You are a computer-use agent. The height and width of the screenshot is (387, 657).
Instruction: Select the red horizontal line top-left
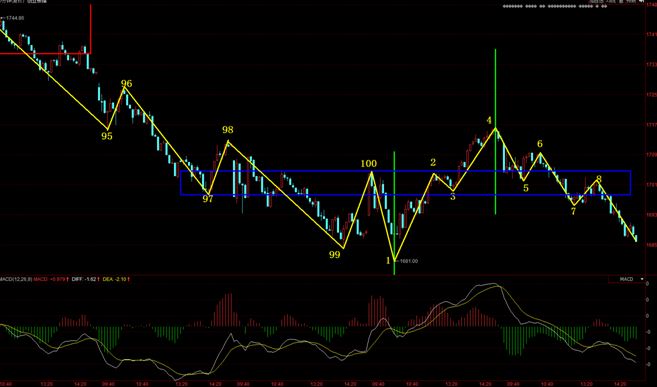coord(45,53)
